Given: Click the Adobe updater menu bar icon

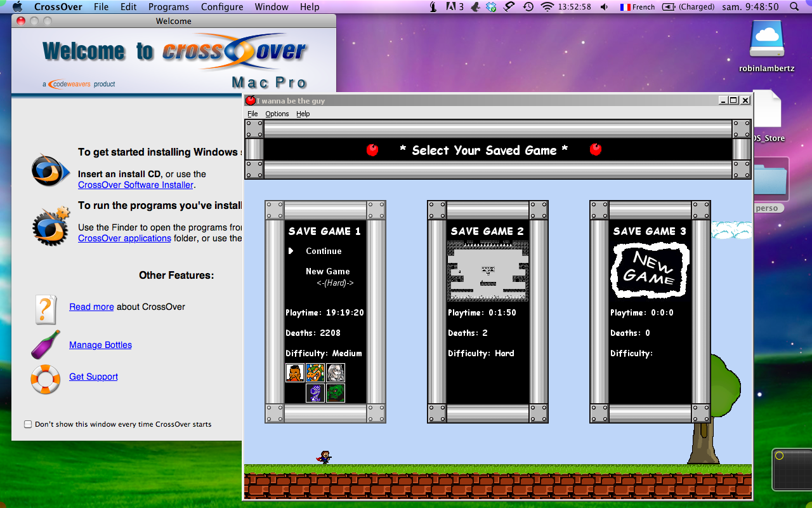Looking at the screenshot, I should 454,7.
